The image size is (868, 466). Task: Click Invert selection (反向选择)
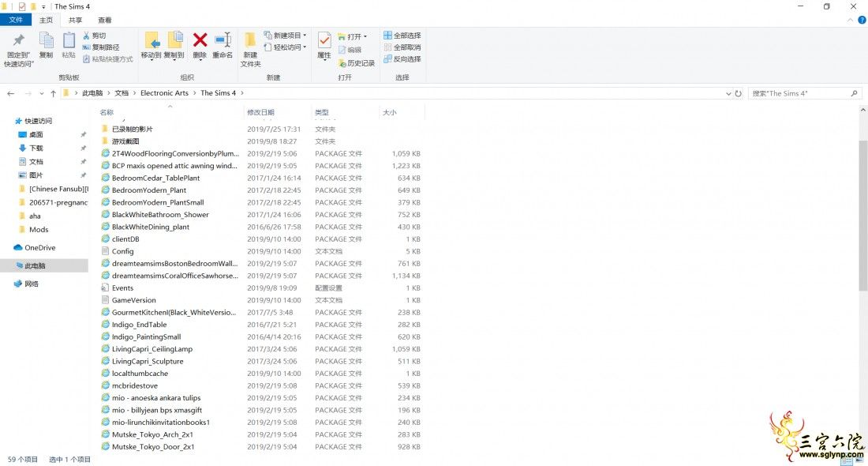click(x=402, y=58)
